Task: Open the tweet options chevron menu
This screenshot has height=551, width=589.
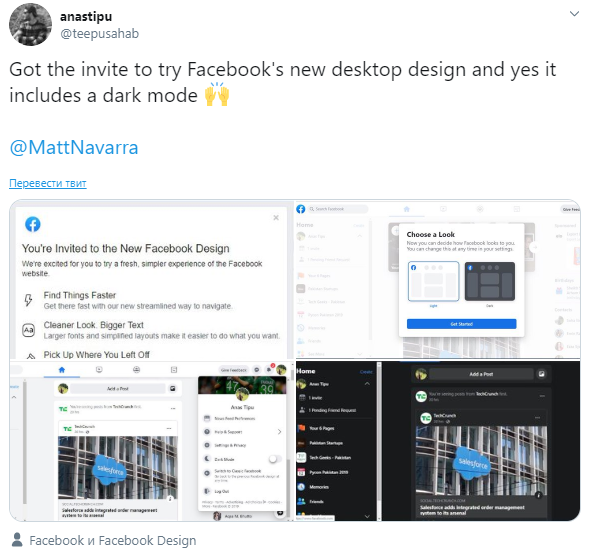Action: [x=574, y=14]
